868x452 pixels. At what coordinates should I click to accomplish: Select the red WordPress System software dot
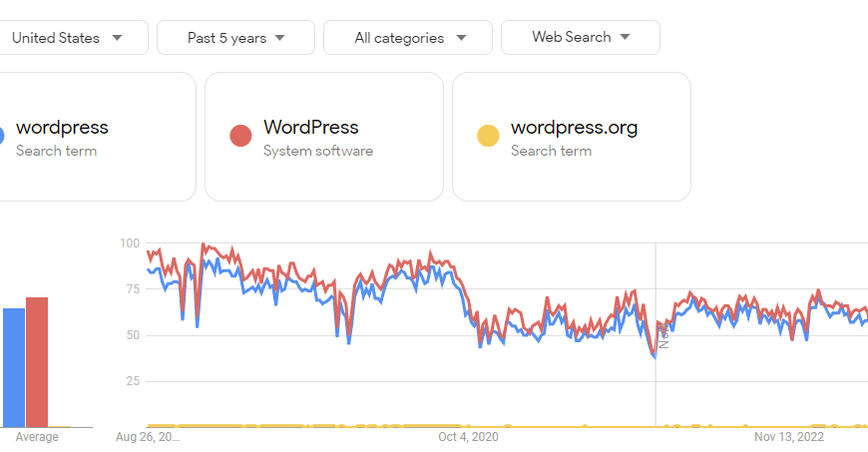[x=240, y=136]
